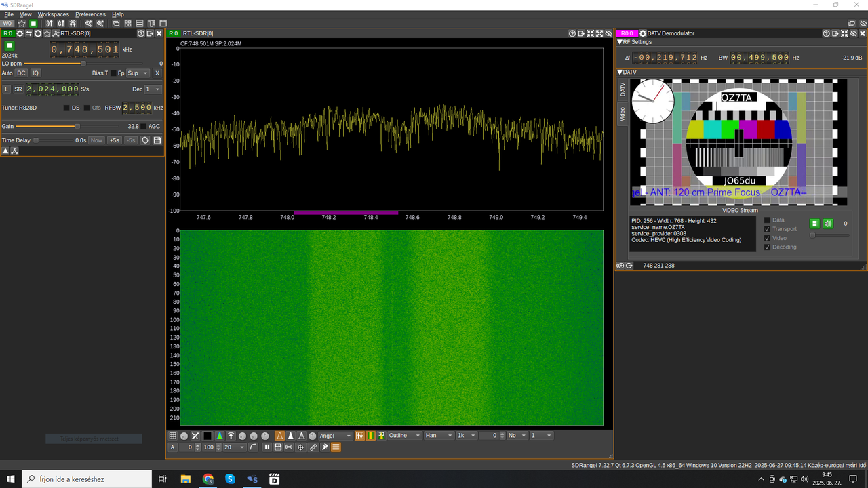
Task: Click the X button beside Sup
Action: click(x=157, y=73)
